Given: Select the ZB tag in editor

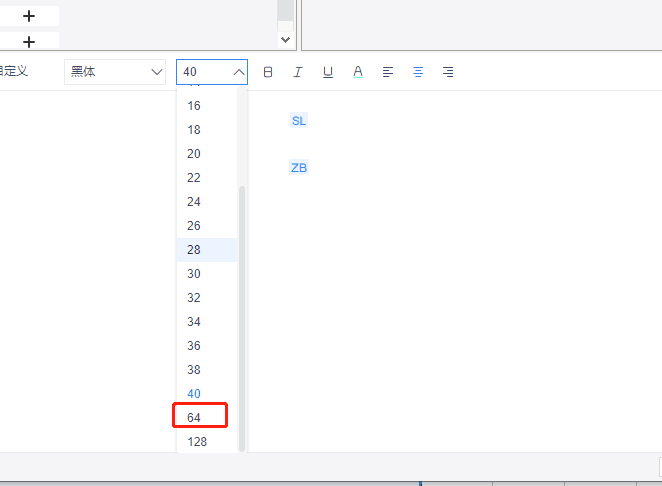Looking at the screenshot, I should click(299, 168).
